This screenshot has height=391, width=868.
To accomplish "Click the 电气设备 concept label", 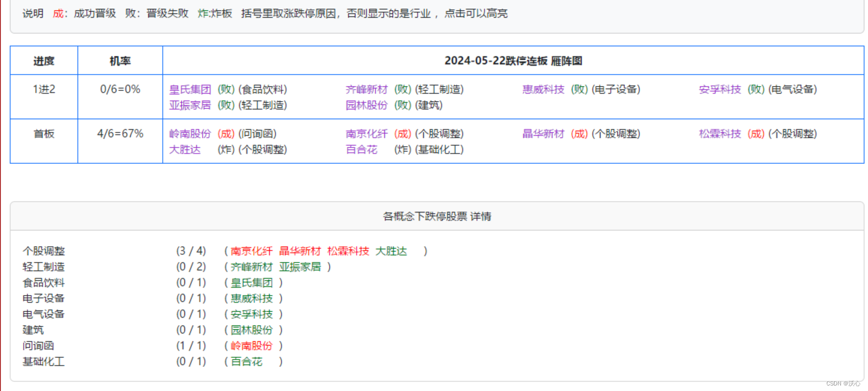I will 44,314.
